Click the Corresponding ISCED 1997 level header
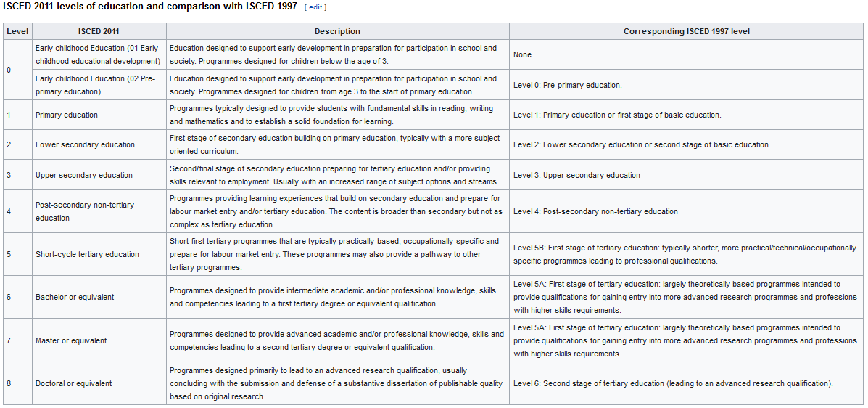The image size is (868, 408). click(x=687, y=32)
